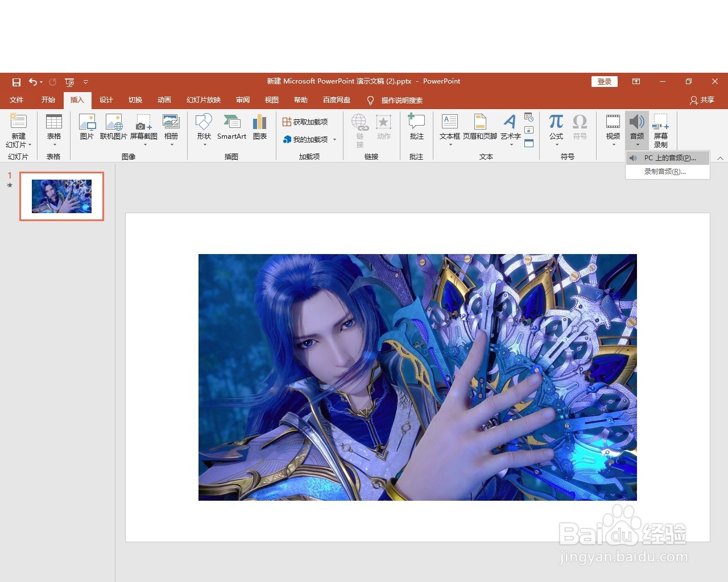Open the 形状 shapes gallery
Image resolution: width=728 pixels, height=582 pixels.
(204, 126)
